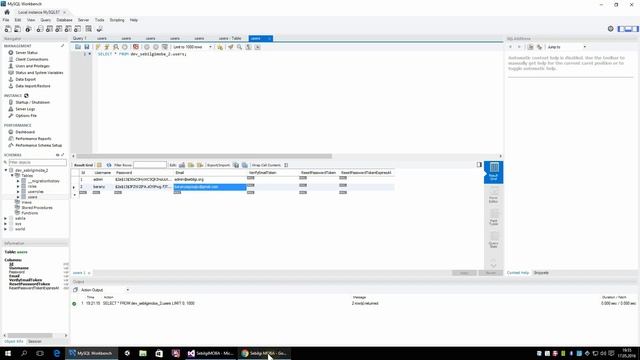Open Find panel magnifier icon in editor

click(x=240, y=47)
